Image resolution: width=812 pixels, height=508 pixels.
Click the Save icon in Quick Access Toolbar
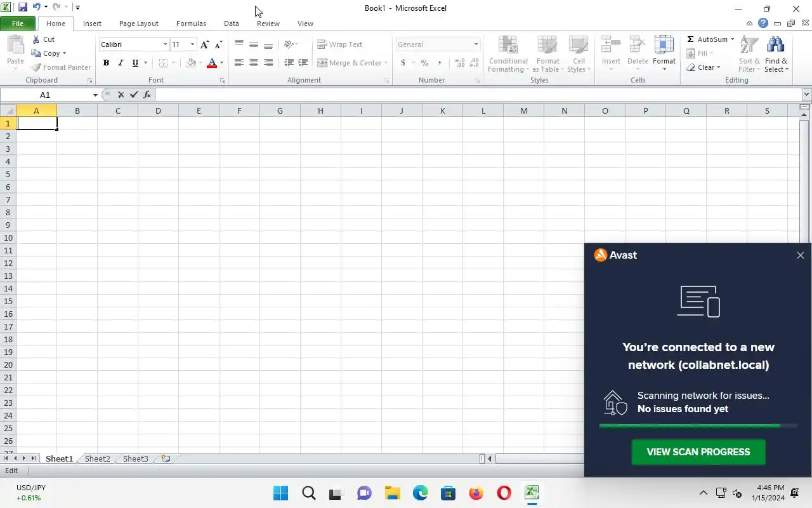coord(23,8)
